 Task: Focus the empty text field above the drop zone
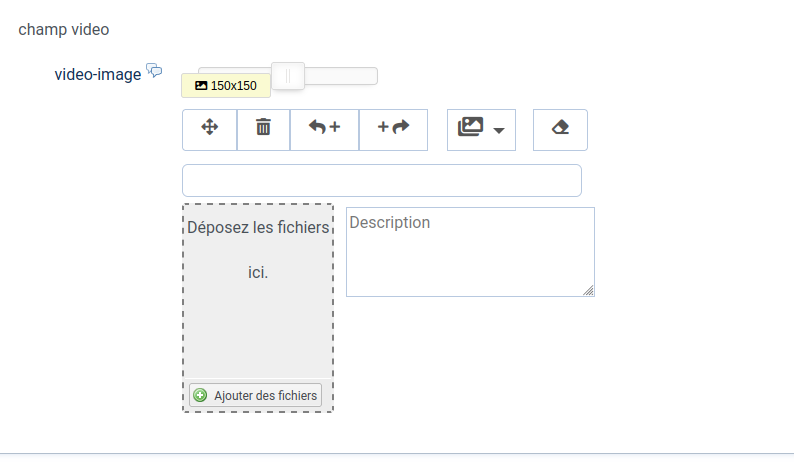(382, 180)
